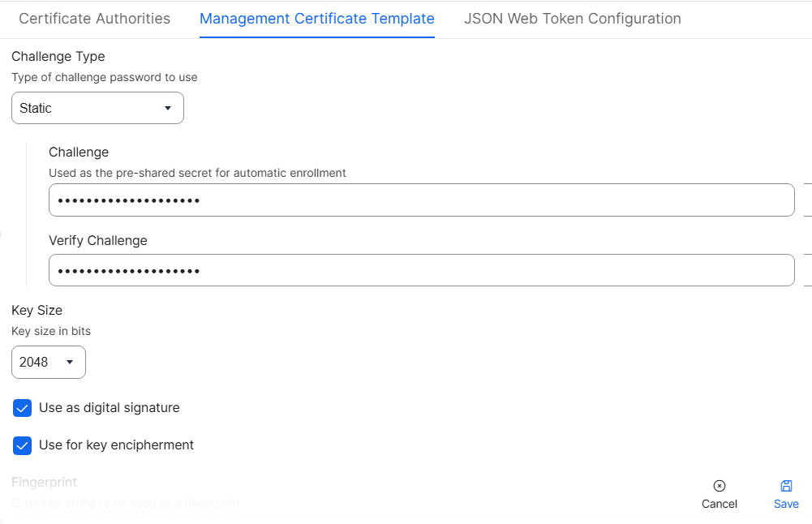Click the Save floppy disk icon
The height and width of the screenshot is (524, 812).
[786, 486]
